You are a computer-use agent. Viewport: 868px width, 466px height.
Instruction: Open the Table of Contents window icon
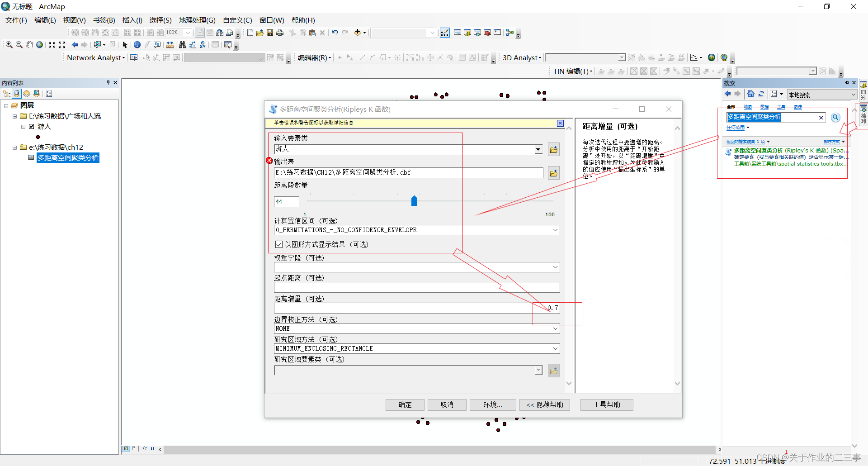click(x=458, y=33)
